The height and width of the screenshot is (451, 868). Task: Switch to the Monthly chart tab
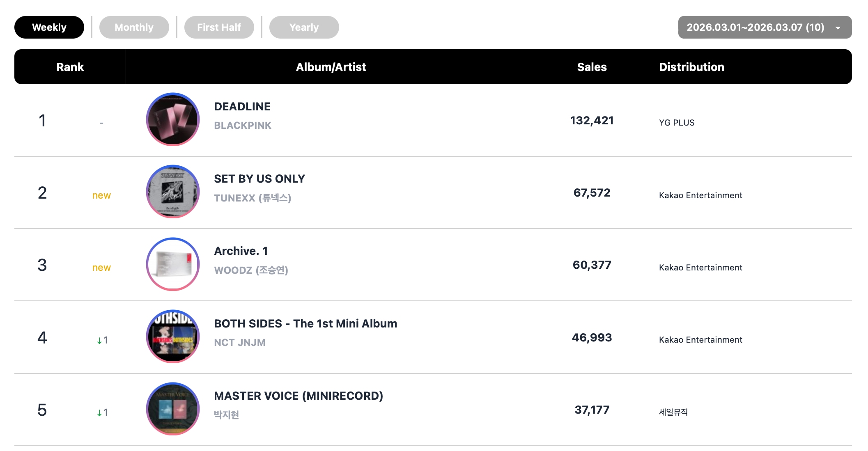(134, 27)
